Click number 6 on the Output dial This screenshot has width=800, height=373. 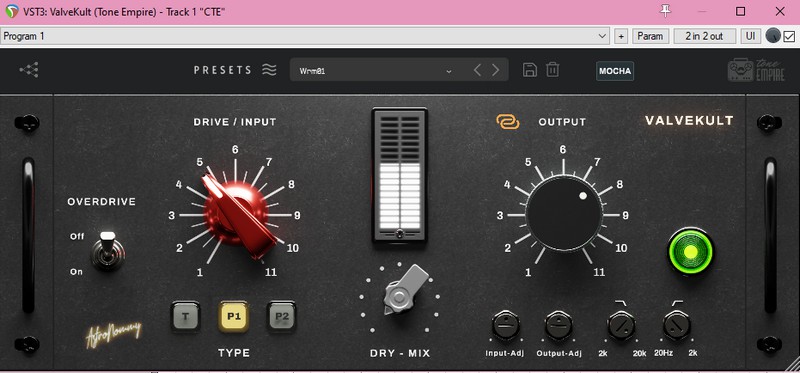tap(563, 150)
